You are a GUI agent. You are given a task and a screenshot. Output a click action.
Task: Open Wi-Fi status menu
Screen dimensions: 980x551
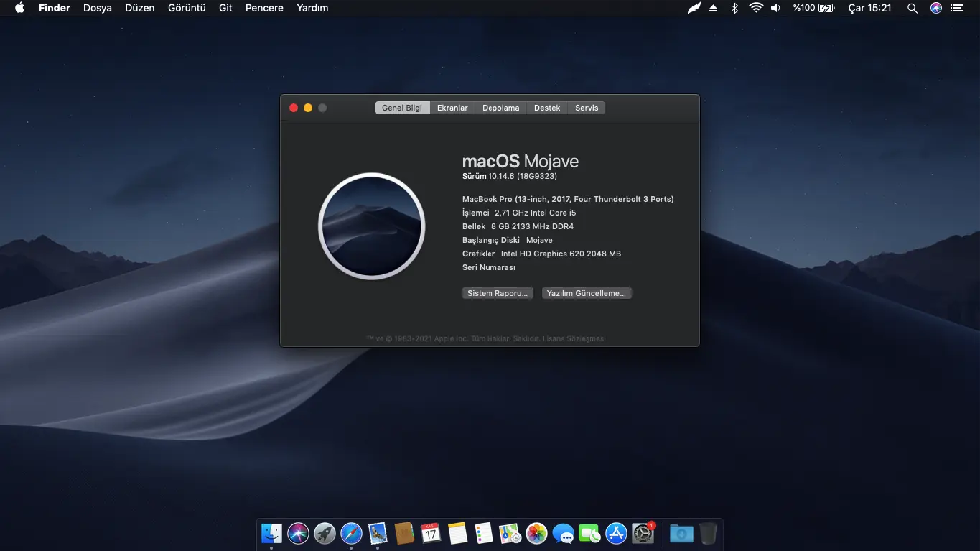755,8
